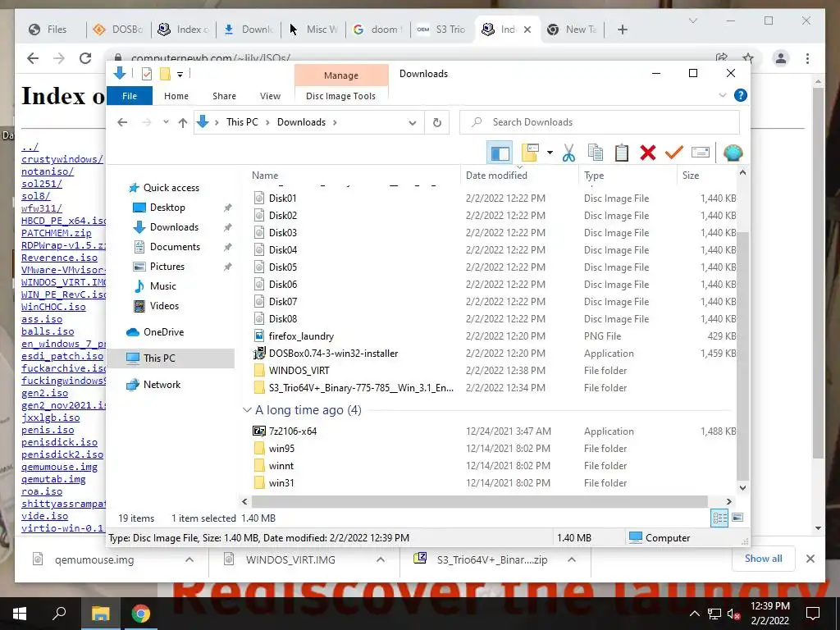
Task: Switch to Details view layout button
Action: 719,518
